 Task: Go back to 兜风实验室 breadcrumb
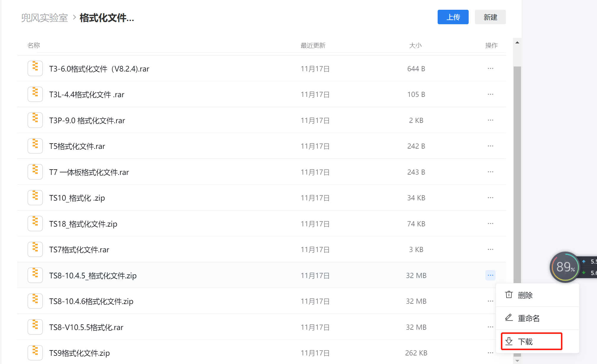(x=44, y=18)
